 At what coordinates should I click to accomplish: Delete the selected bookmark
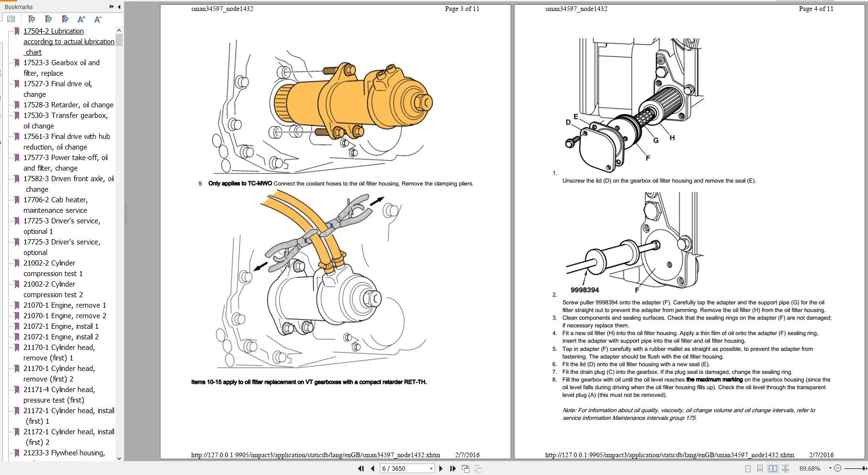pos(31,19)
